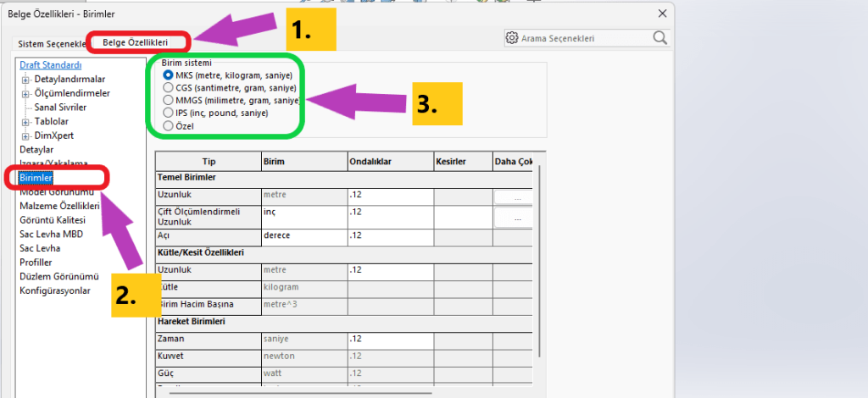Select CGS (santimetre, gram, saniye) option
The height and width of the screenshot is (398, 868).
(168, 88)
